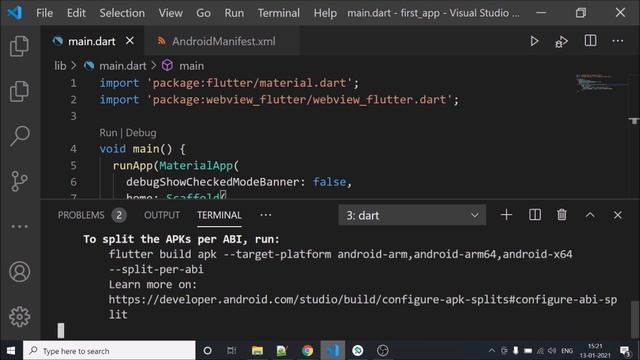Show additional views ellipsis in activity bar
This screenshot has height=360, width=640.
pyautogui.click(x=19, y=227)
